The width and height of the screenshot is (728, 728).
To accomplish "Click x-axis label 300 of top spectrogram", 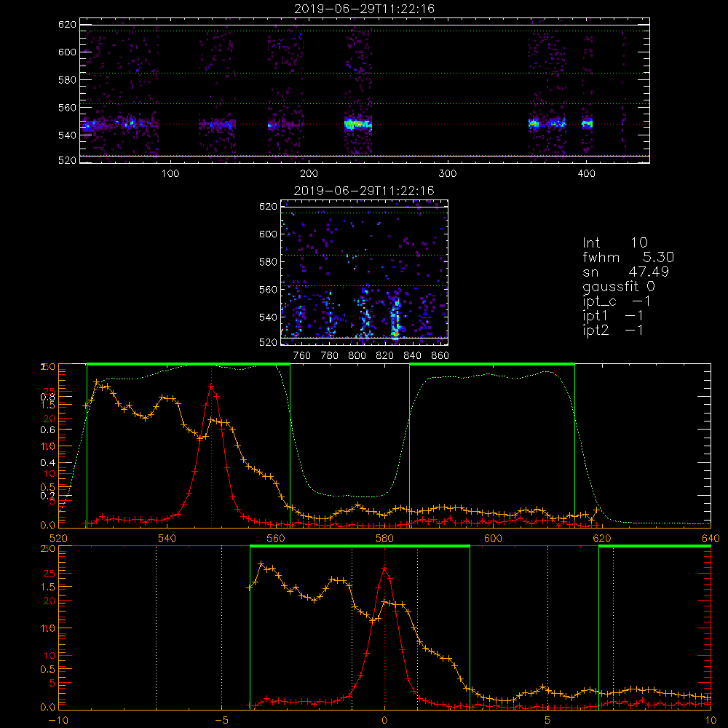I will 448,174.
